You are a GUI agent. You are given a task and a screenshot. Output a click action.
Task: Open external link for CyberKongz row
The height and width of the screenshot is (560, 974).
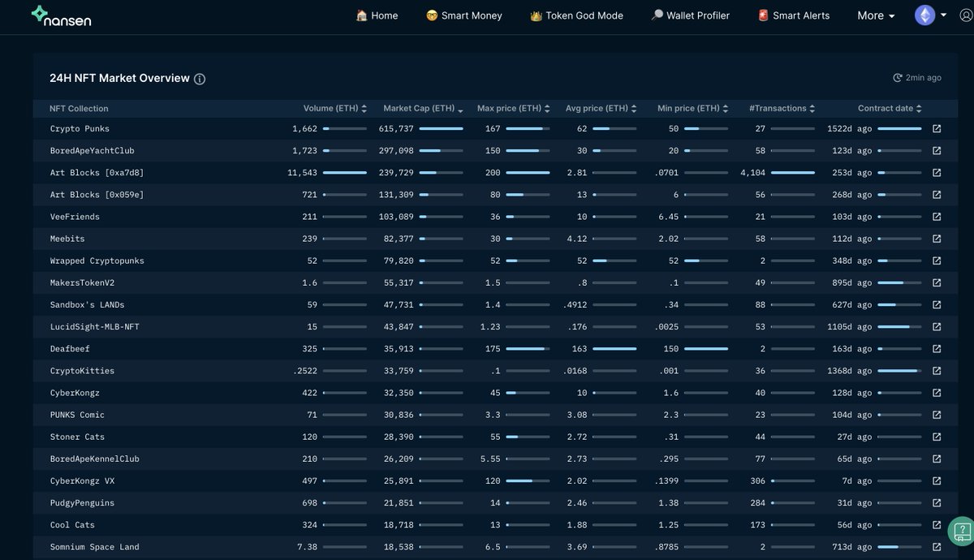937,393
